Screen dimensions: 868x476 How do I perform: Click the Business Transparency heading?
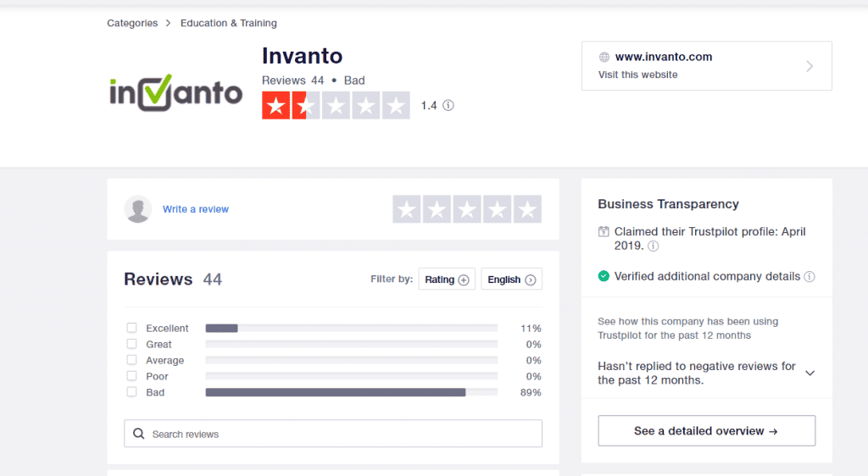point(668,204)
